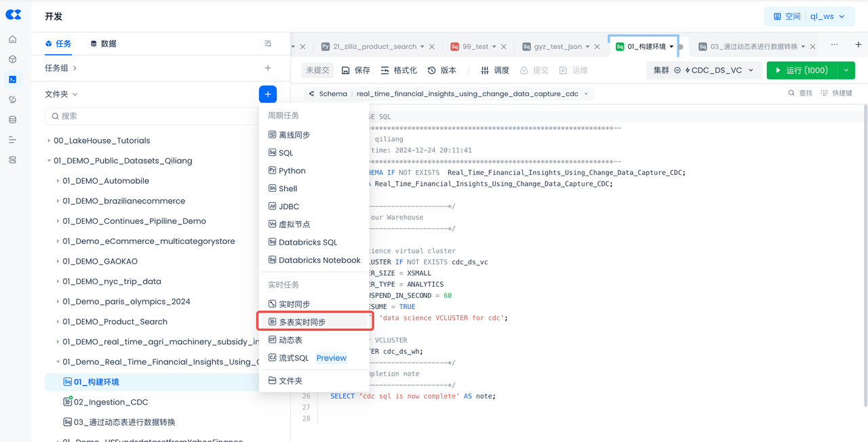This screenshot has width=868, height=442.
Task: Click the save icon in editor toolbar
Action: pos(346,71)
